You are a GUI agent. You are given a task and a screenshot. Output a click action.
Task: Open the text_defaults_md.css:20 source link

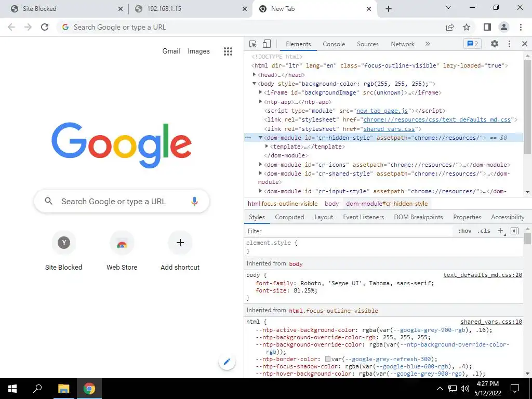pyautogui.click(x=483, y=275)
